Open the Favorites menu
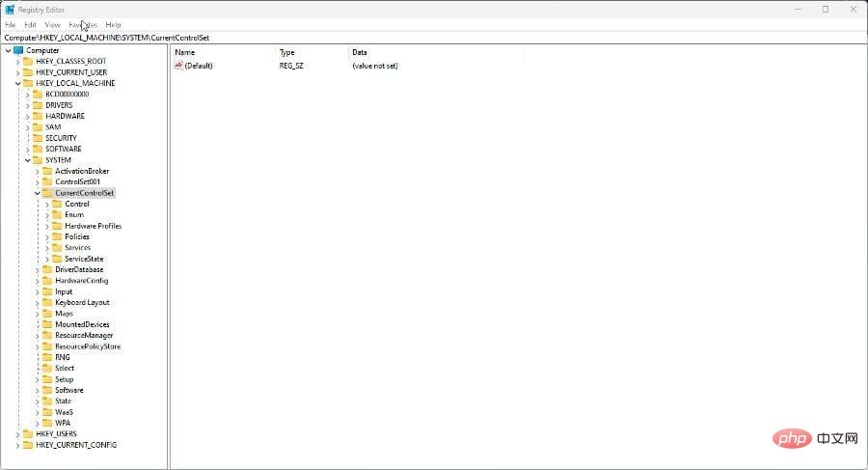Image resolution: width=868 pixels, height=470 pixels. coord(83,25)
